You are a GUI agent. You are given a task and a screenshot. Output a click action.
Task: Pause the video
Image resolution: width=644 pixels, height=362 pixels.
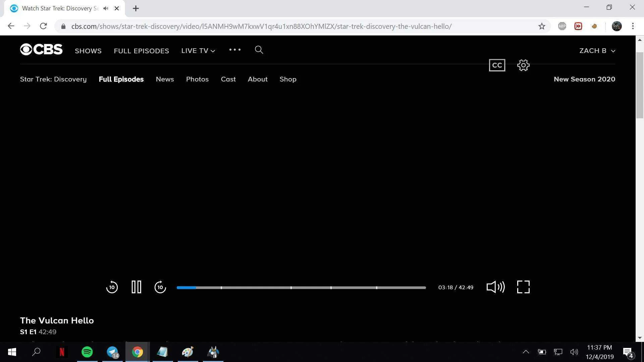[x=137, y=287]
